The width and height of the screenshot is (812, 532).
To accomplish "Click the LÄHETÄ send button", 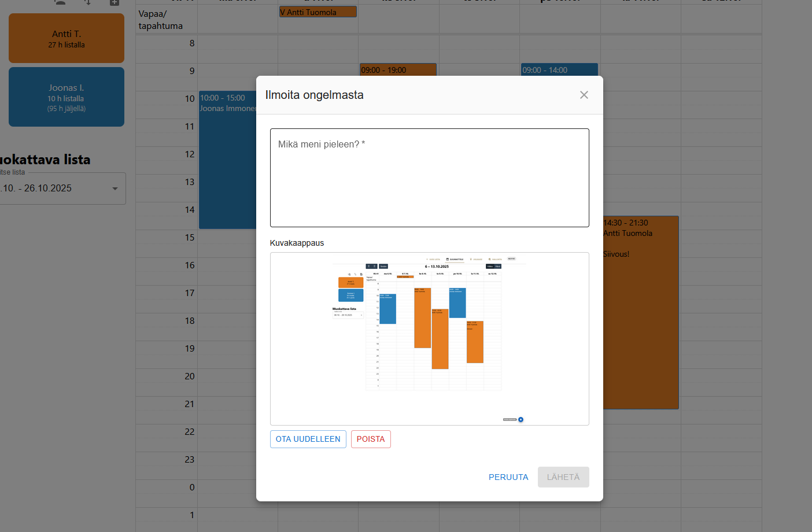I will 563,477.
